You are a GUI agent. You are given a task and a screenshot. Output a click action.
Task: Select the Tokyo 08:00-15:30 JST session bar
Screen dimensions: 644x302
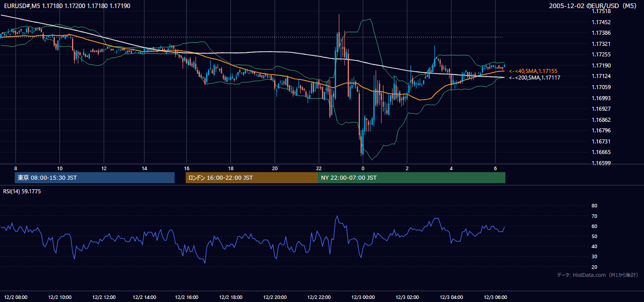click(x=95, y=178)
